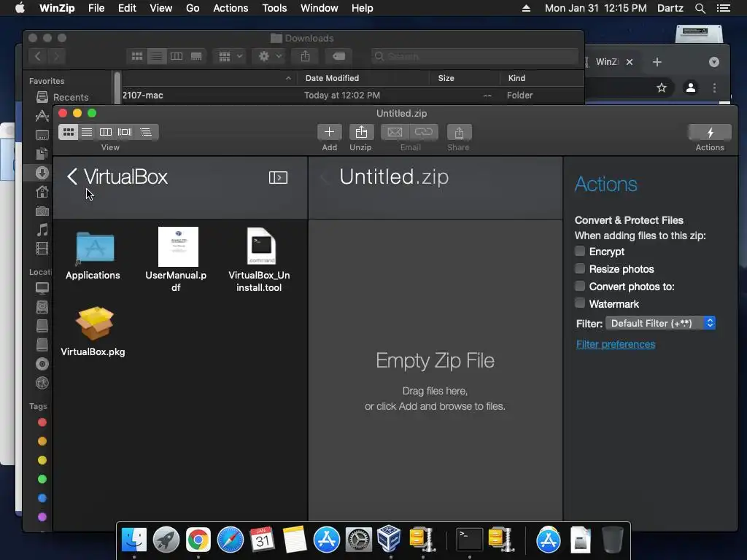Go back from the VirtualBox folder
This screenshot has width=747, height=560.
72,176
